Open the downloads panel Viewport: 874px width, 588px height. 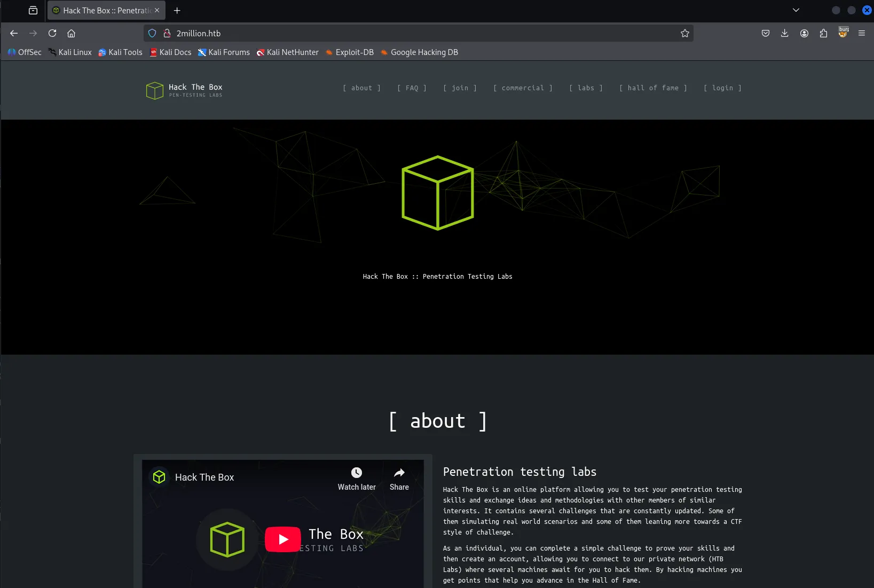pyautogui.click(x=784, y=33)
